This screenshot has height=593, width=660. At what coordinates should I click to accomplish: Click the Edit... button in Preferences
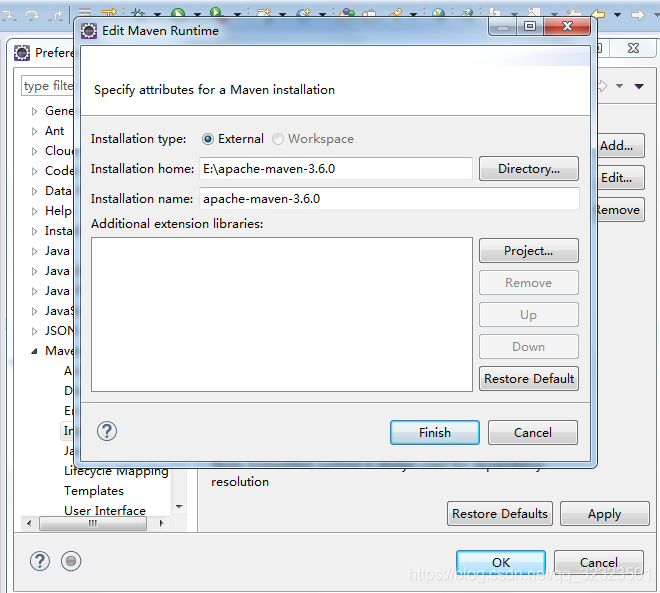[621, 178]
